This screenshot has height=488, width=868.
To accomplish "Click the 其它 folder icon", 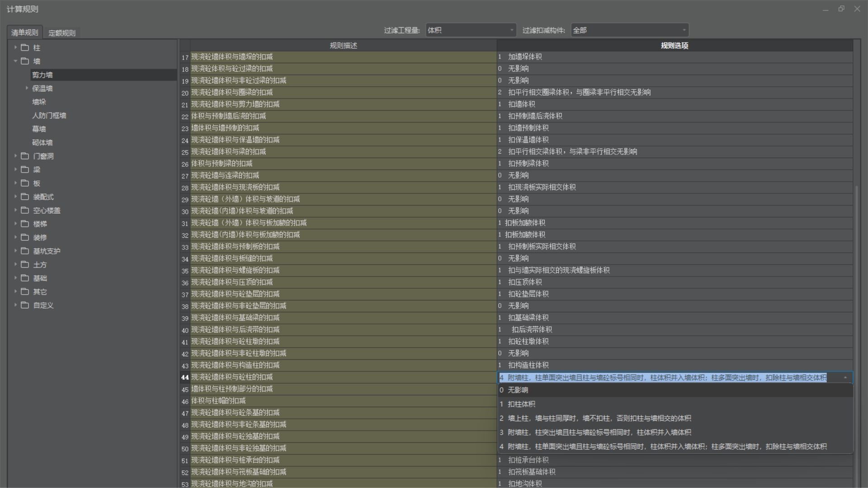I will (x=25, y=291).
